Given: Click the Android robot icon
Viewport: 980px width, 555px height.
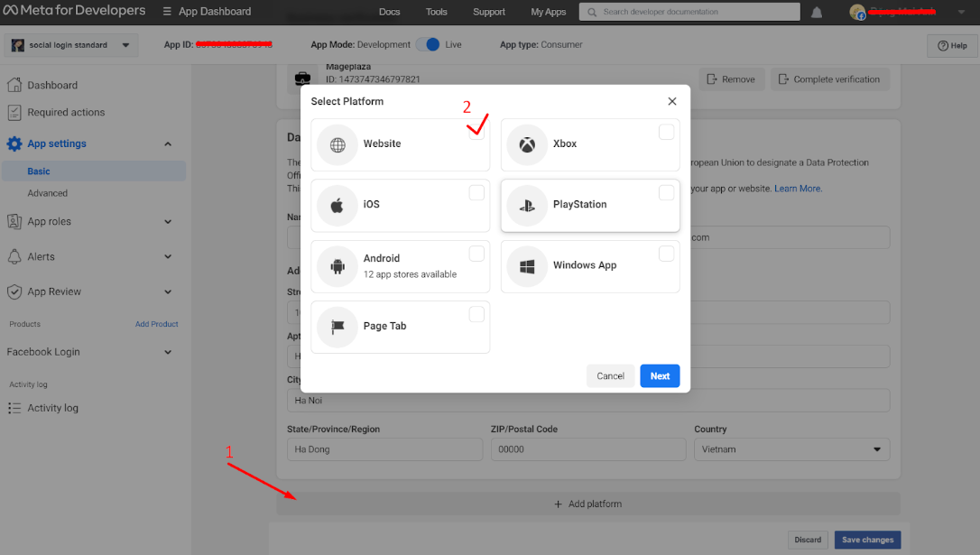Looking at the screenshot, I should pos(337,266).
